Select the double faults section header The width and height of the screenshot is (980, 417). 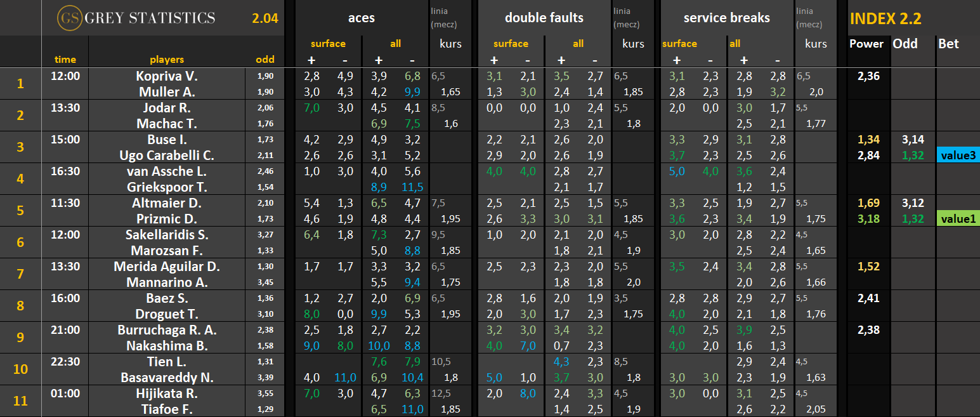[x=544, y=18]
